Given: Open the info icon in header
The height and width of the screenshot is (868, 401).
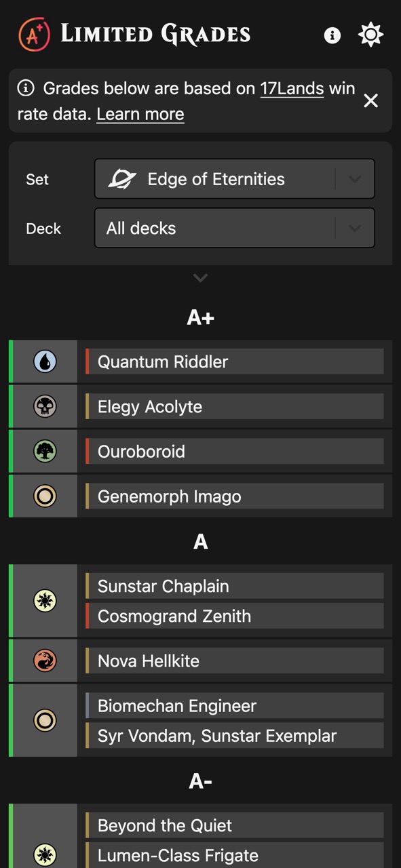Looking at the screenshot, I should coord(332,35).
